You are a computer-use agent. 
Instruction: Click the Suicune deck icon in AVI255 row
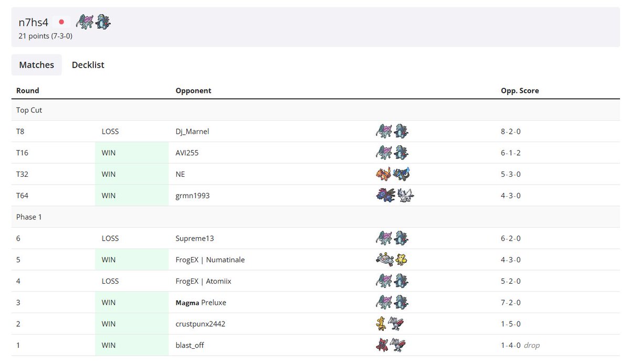pyautogui.click(x=384, y=153)
